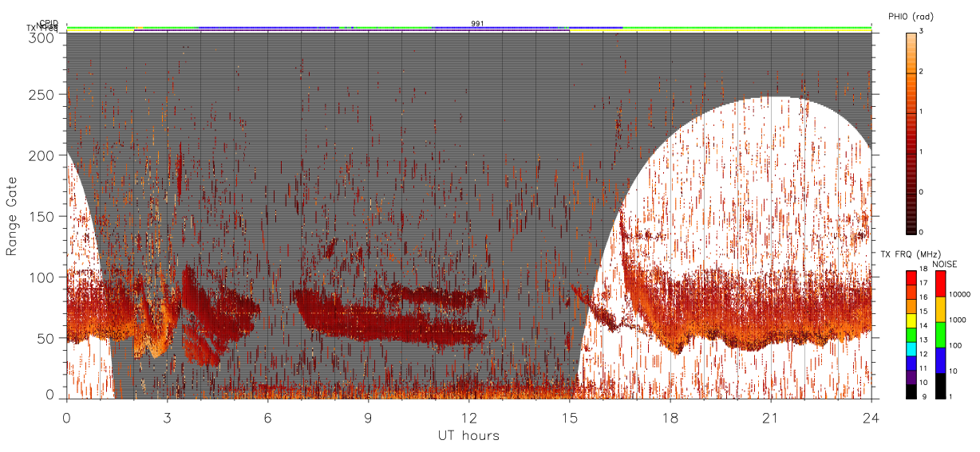The image size is (980, 452).
Task: Click the '9' tick on the UT hours axis
Action: pyautogui.click(x=368, y=417)
